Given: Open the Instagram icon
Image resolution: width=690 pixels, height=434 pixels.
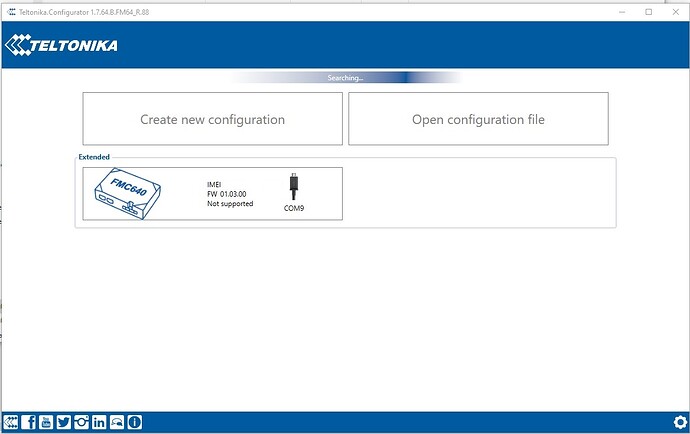Looking at the screenshot, I should [81, 422].
